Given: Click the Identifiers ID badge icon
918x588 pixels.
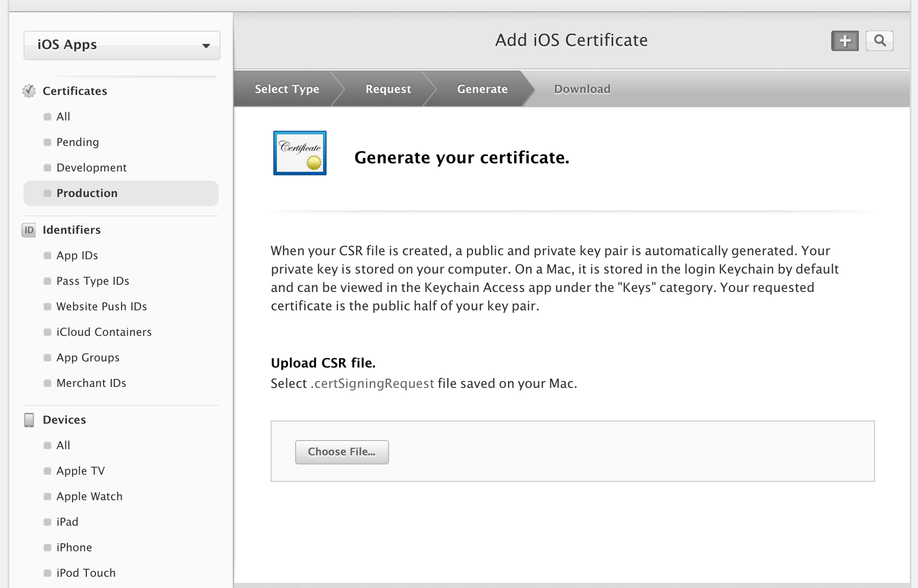Looking at the screenshot, I should [x=29, y=230].
